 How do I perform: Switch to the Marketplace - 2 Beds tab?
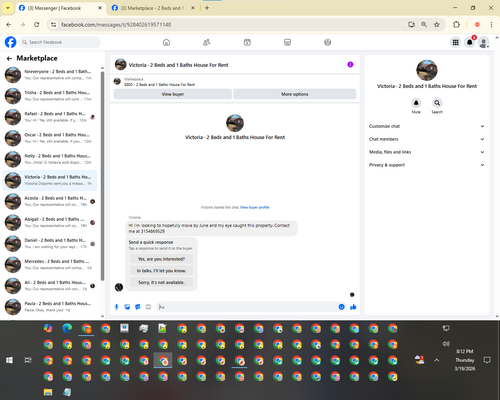(153, 8)
